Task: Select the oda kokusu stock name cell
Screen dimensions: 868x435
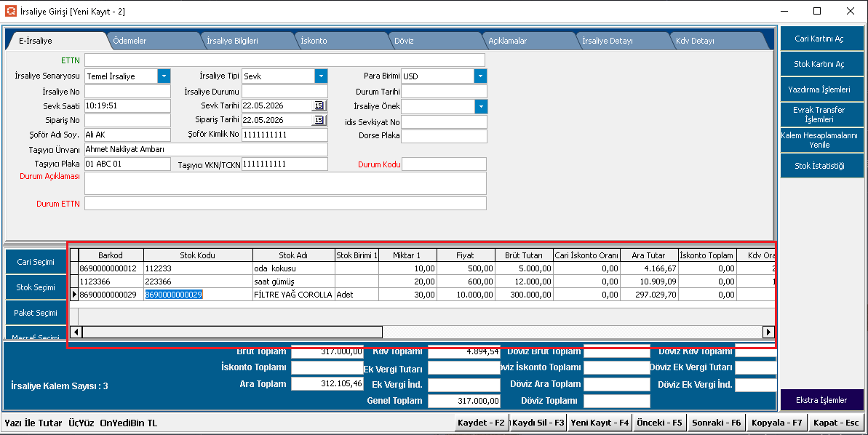Action: coord(294,268)
